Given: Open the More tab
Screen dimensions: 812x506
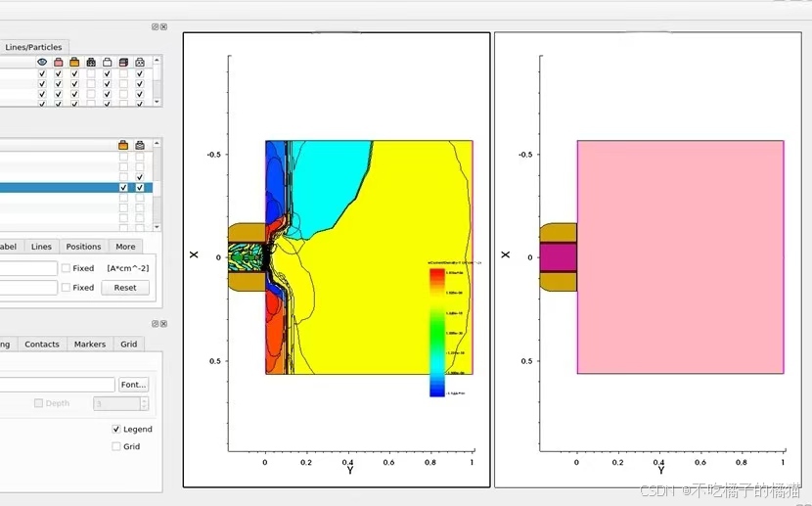Looking at the screenshot, I should click(125, 247).
